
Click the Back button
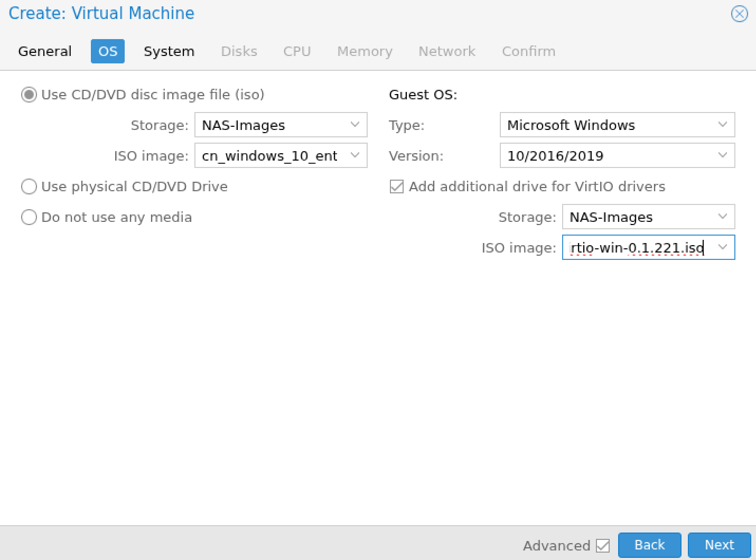tap(649, 545)
